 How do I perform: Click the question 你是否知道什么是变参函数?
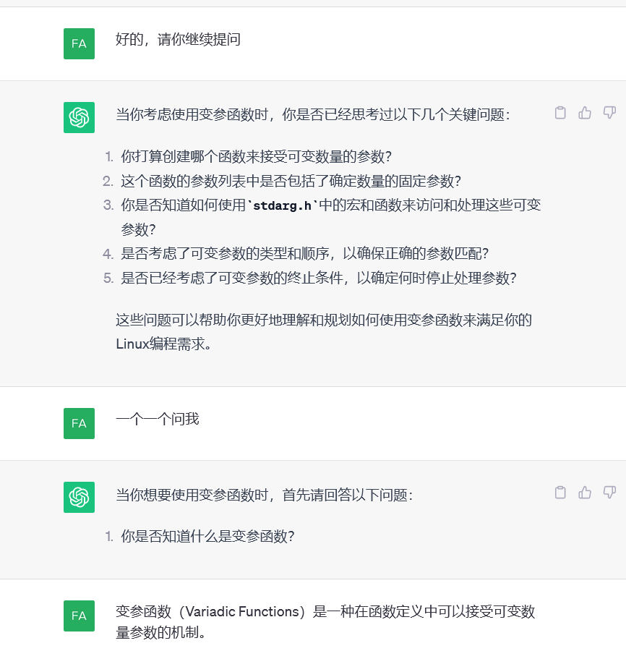[x=207, y=537]
